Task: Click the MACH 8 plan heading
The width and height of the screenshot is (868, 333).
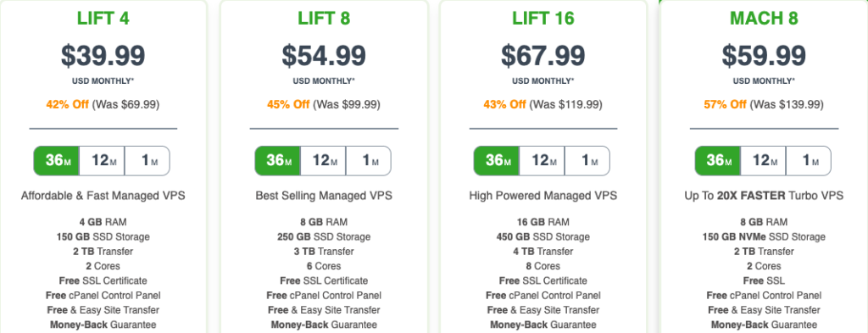Action: pyautogui.click(x=764, y=19)
